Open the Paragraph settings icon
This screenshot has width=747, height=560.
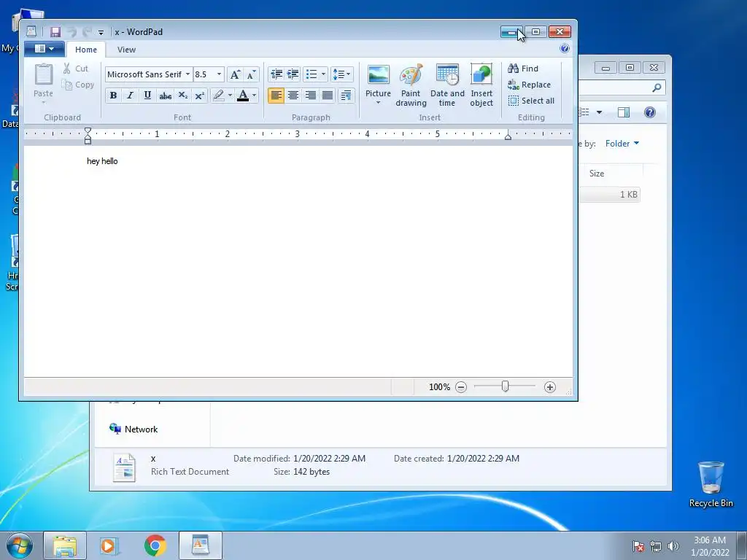click(347, 96)
